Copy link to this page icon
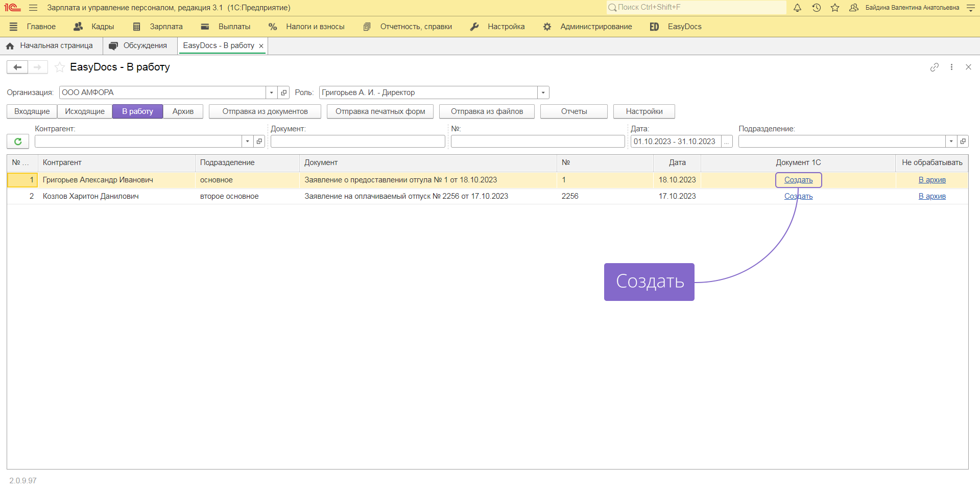Image resolution: width=980 pixels, height=492 pixels. coord(934,67)
